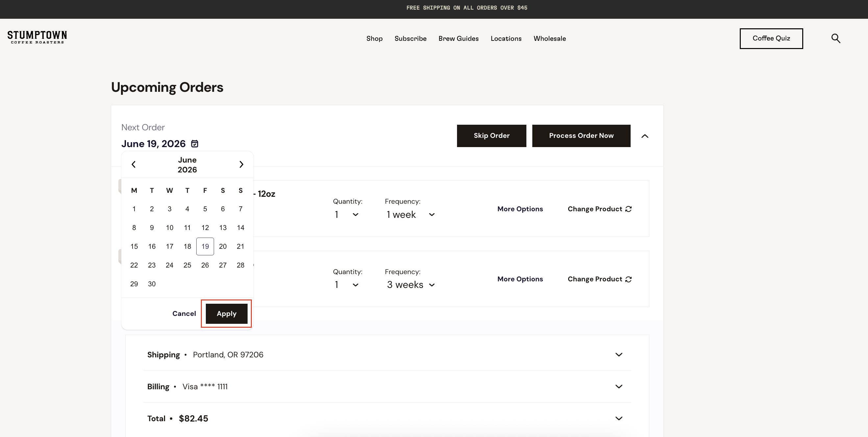Expand the Billing section
This screenshot has width=868, height=437.
[619, 386]
